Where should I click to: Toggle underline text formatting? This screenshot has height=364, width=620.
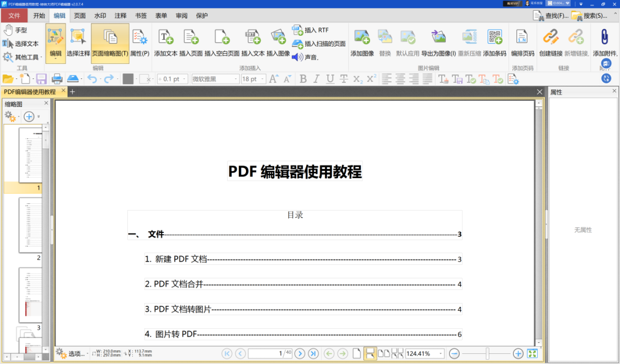coord(330,79)
